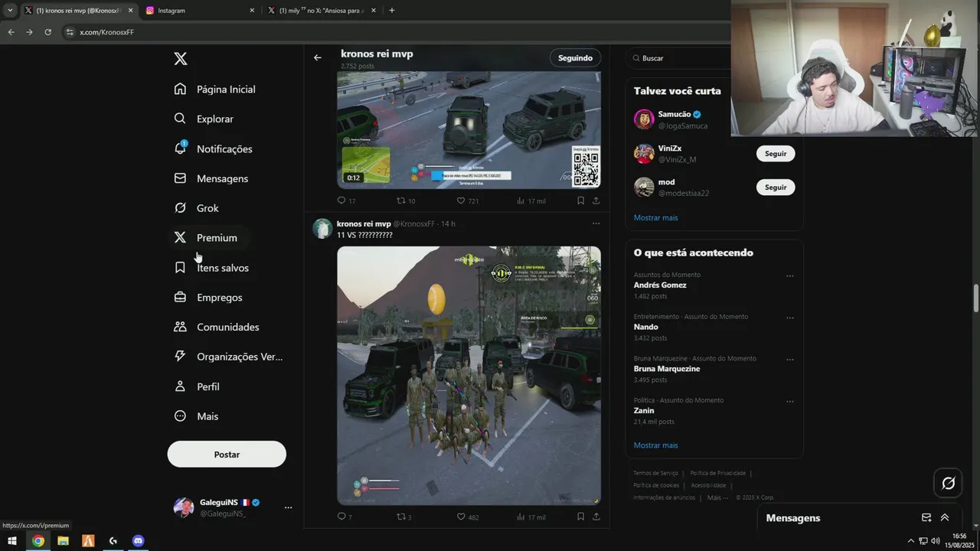Show more suggested accounts below mod

[655, 217]
